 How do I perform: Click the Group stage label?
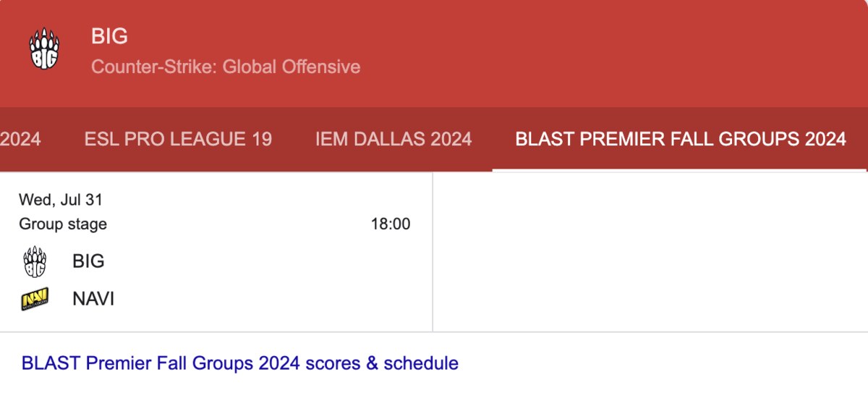pos(63,224)
